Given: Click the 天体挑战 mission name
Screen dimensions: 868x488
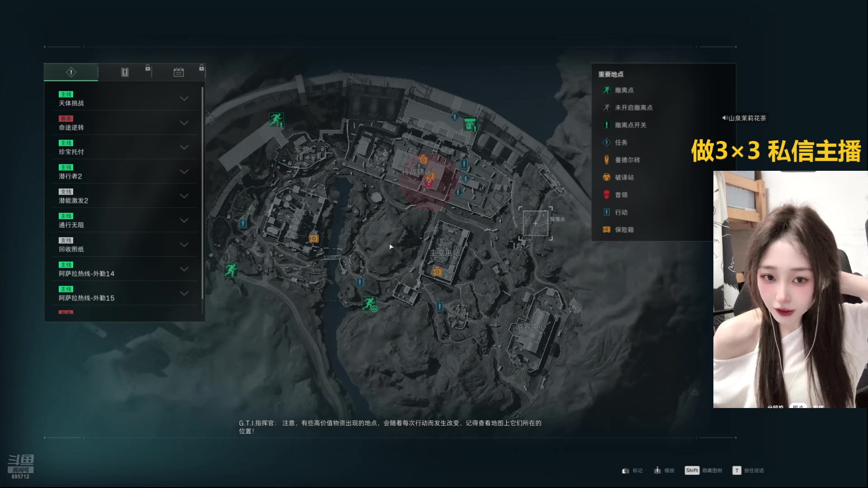Looking at the screenshot, I should click(71, 103).
